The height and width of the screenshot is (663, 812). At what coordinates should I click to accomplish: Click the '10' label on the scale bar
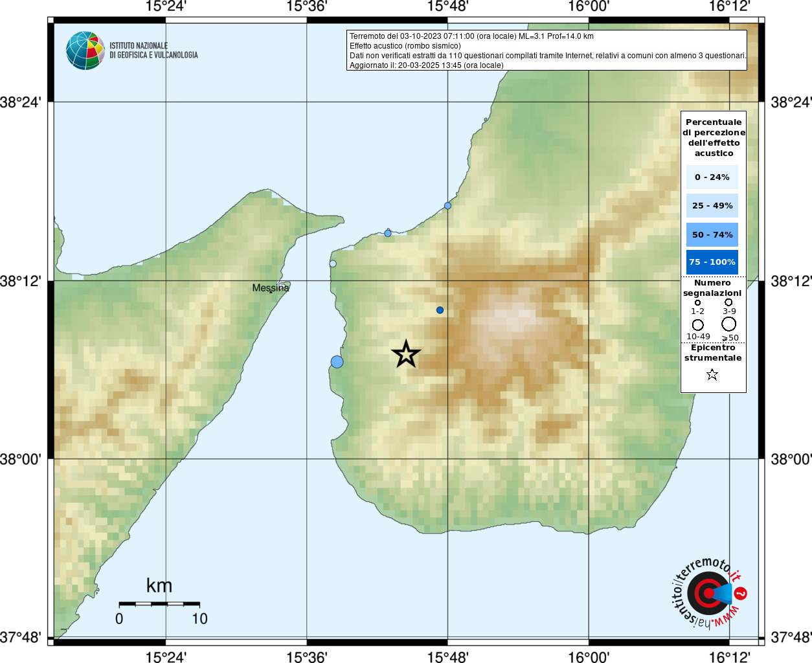point(199,619)
